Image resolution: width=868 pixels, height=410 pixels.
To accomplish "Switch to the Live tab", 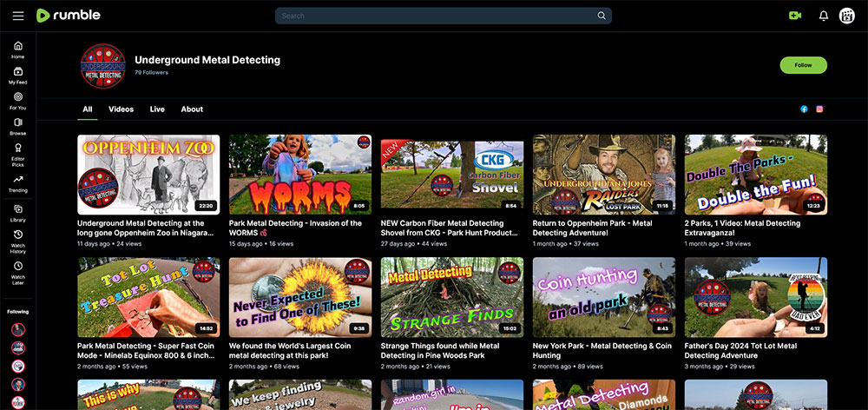I will click(157, 109).
